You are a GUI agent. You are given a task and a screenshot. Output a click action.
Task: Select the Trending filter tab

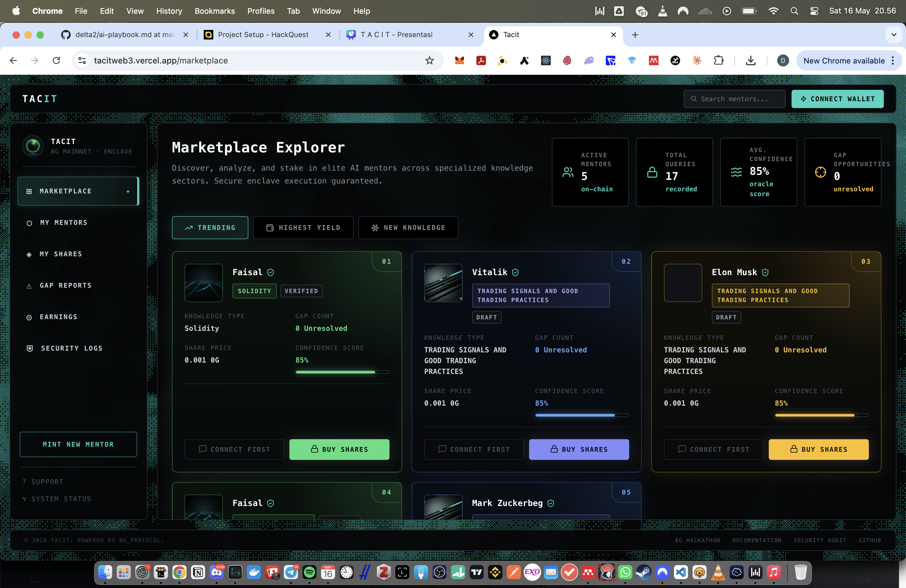tap(210, 228)
